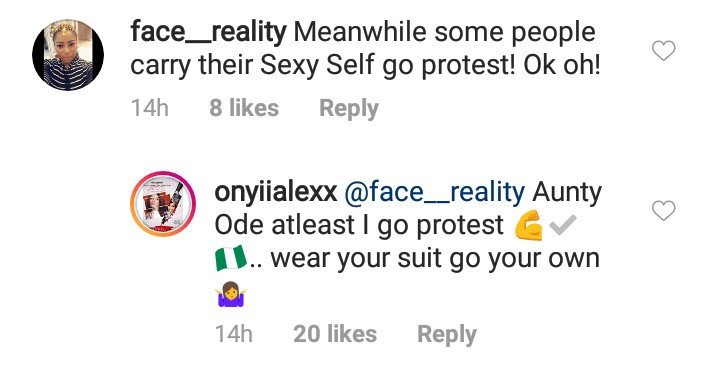This screenshot has width=720, height=371.
Task: Click the 14h timestamp under the reply
Action: (x=234, y=334)
